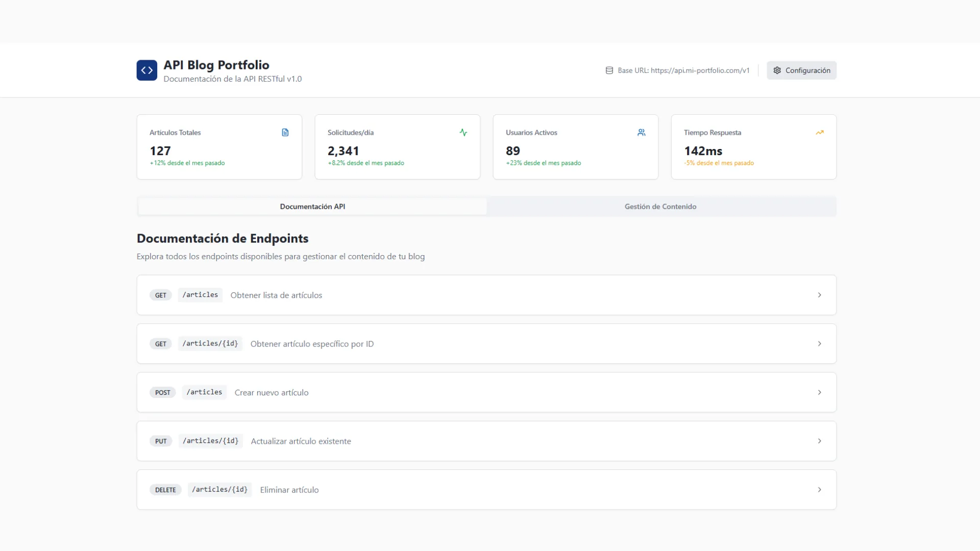Viewport: 980px width, 551px height.
Task: Click the API Blog Portfolio code logo icon
Action: (146, 70)
